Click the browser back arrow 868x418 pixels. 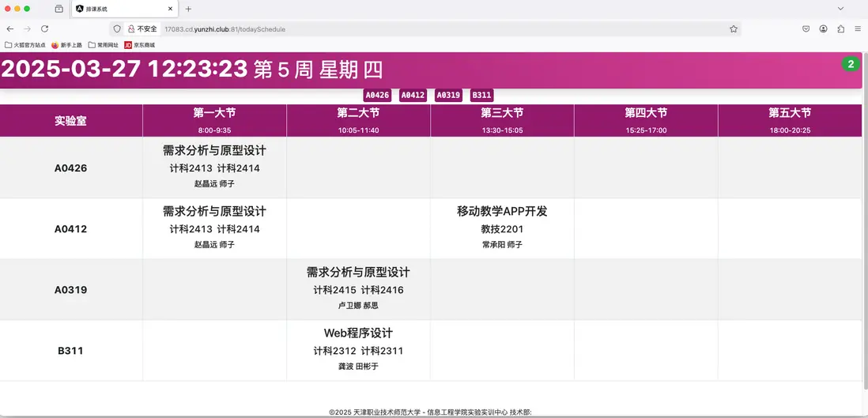pos(10,28)
